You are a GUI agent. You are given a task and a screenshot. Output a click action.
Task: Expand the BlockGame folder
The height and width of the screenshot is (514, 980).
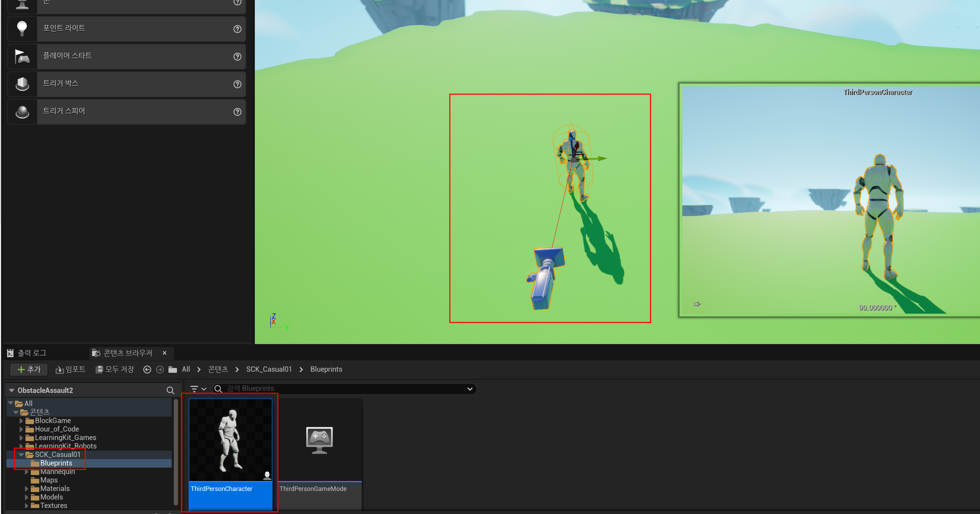21,421
